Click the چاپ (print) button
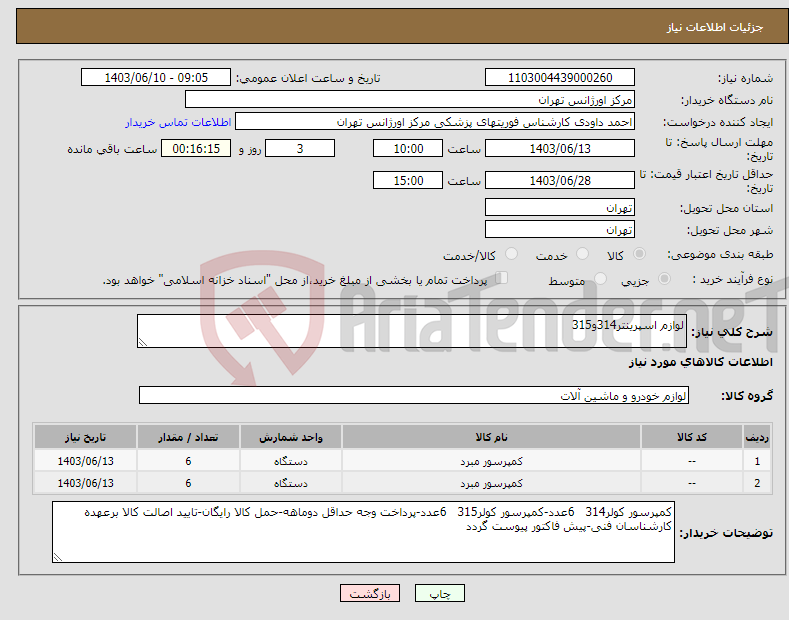 pyautogui.click(x=439, y=593)
